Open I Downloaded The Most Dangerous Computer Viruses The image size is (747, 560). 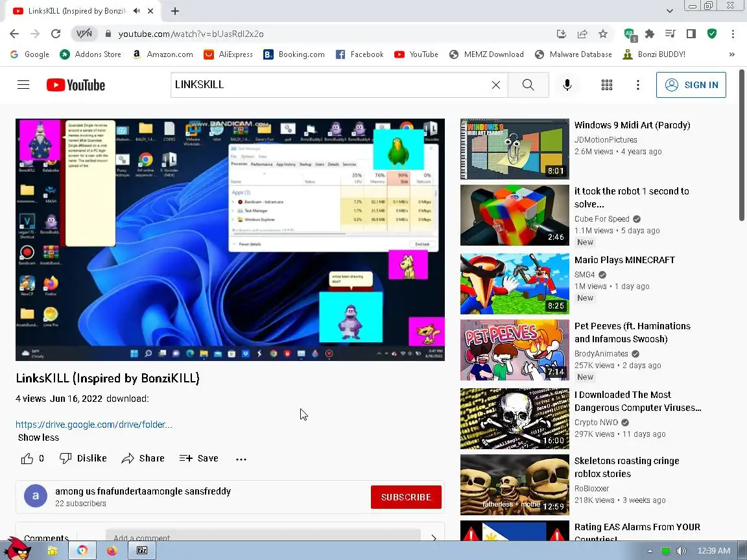638,401
